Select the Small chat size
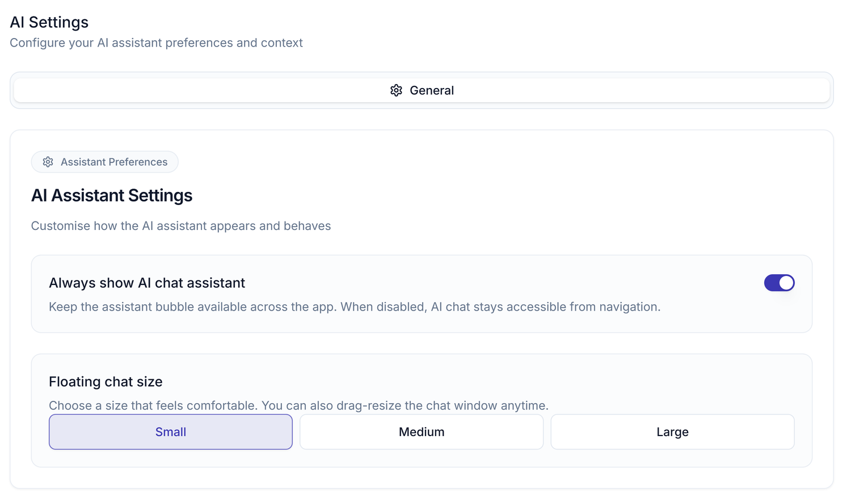Viewport: 868px width, 494px height. tap(171, 432)
